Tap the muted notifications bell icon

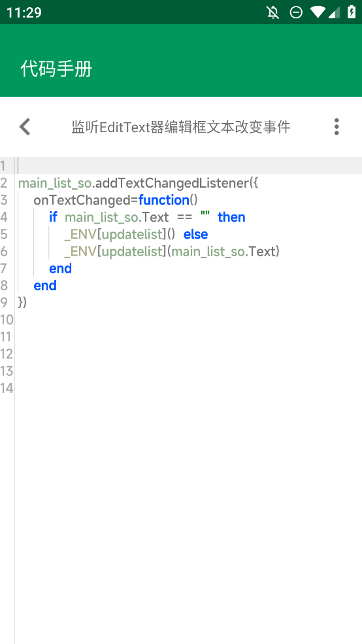point(273,12)
